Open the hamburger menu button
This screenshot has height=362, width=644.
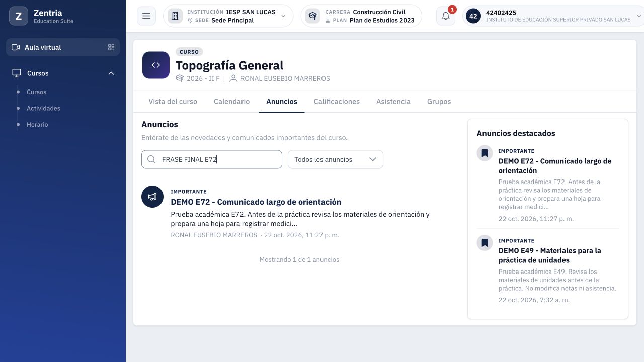146,16
